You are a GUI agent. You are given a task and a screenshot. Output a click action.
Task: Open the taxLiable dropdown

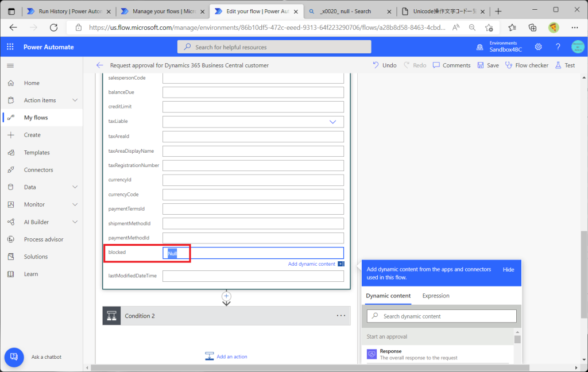point(332,122)
